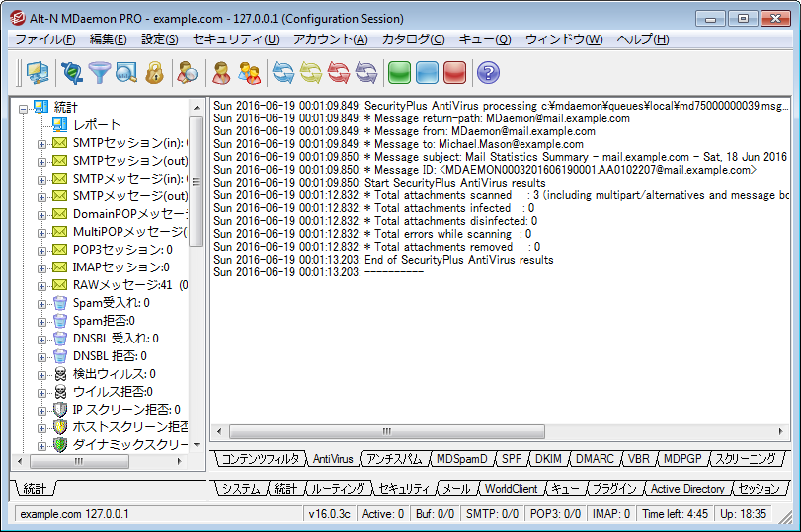Click 'Time left: 4:45' status entry
801x532 pixels.
click(x=675, y=514)
